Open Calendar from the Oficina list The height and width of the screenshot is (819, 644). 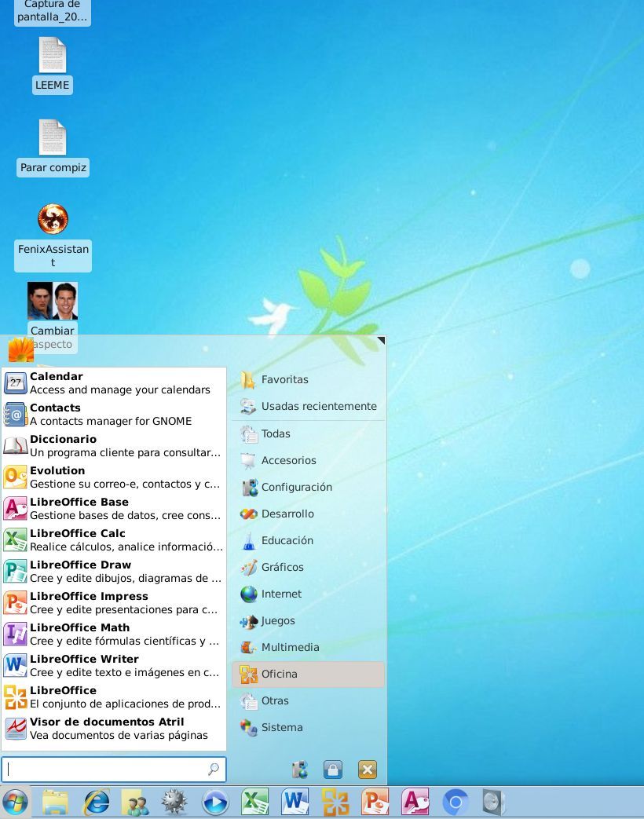tap(114, 383)
